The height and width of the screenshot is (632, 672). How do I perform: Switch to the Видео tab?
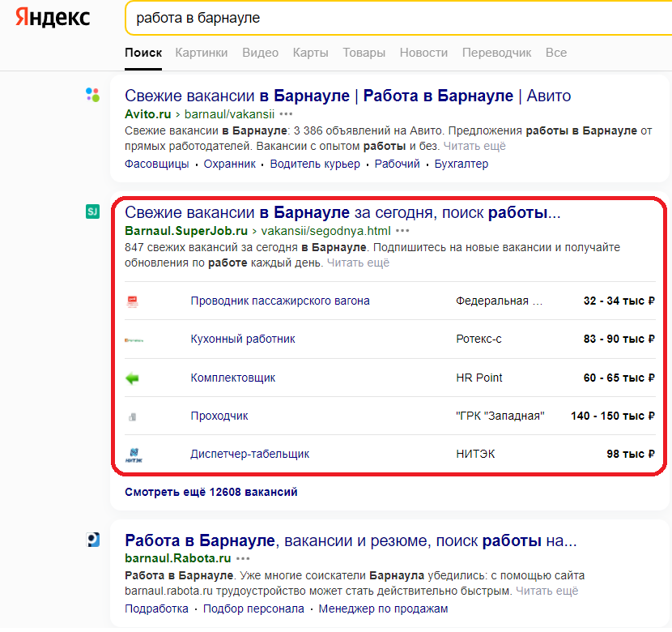(x=260, y=53)
